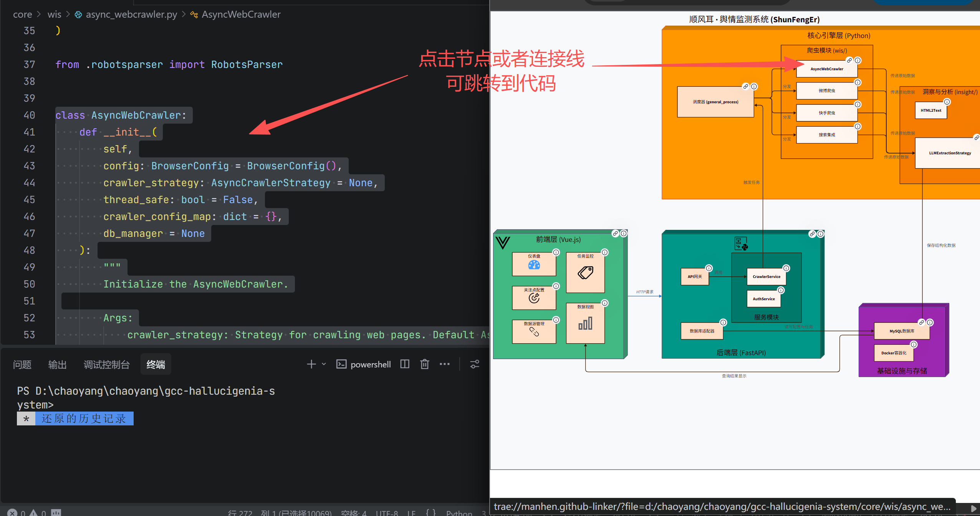The height and width of the screenshot is (516, 980).
Task: Click link icon on MySQL数据库 node
Action: click(921, 322)
